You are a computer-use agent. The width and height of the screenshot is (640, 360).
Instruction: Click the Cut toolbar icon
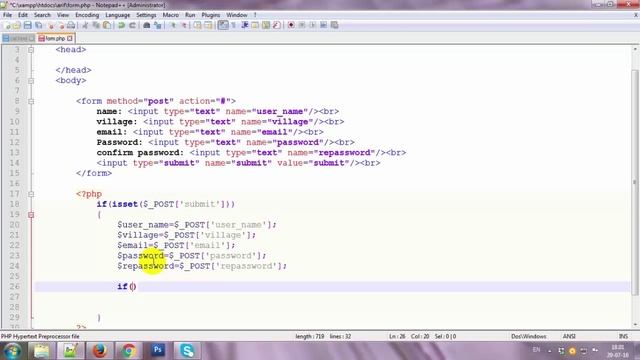(85, 25)
